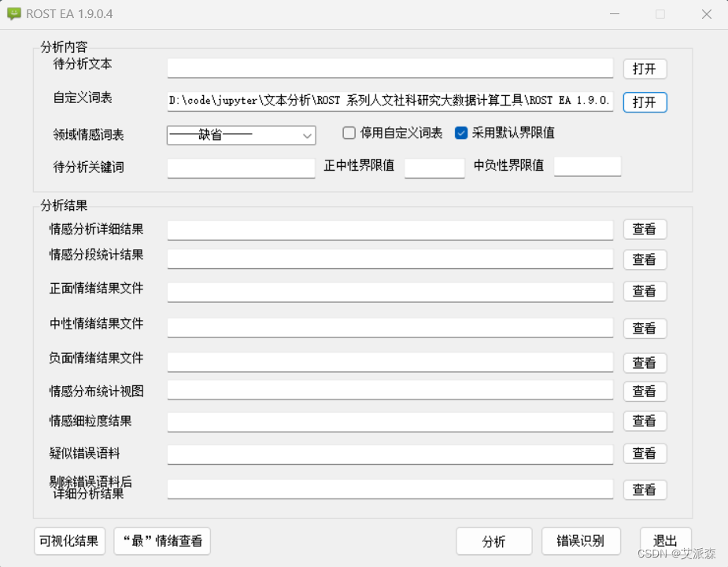Viewport: 728px width, 567px height.
Task: Click the 自定义词表 path field
Action: 390,101
